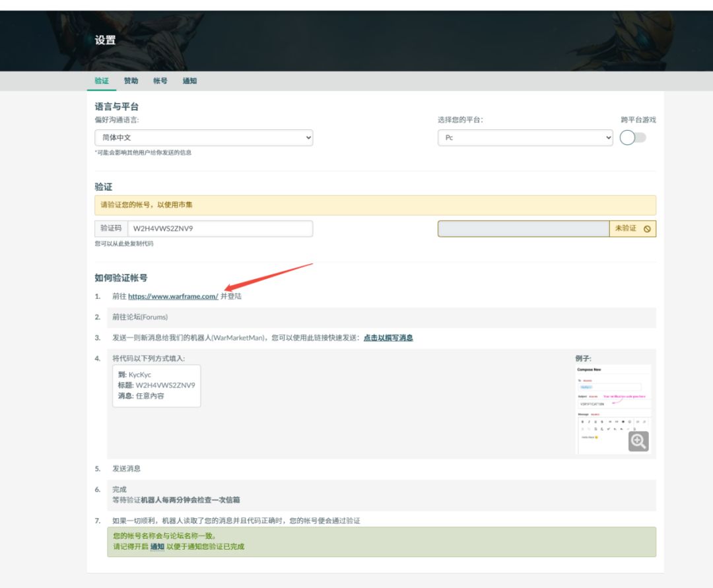Image resolution: width=713 pixels, height=588 pixels.
Task: Click the text 标题: W2H4VWS2ZNV9
Action: (x=156, y=385)
